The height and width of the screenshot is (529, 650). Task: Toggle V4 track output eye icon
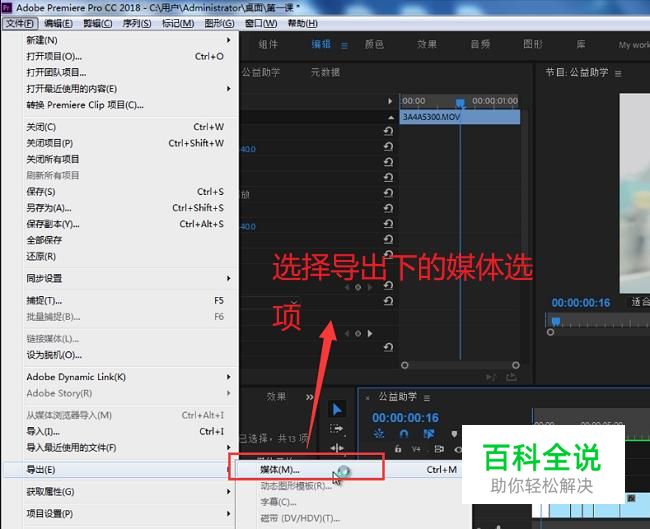(x=458, y=449)
